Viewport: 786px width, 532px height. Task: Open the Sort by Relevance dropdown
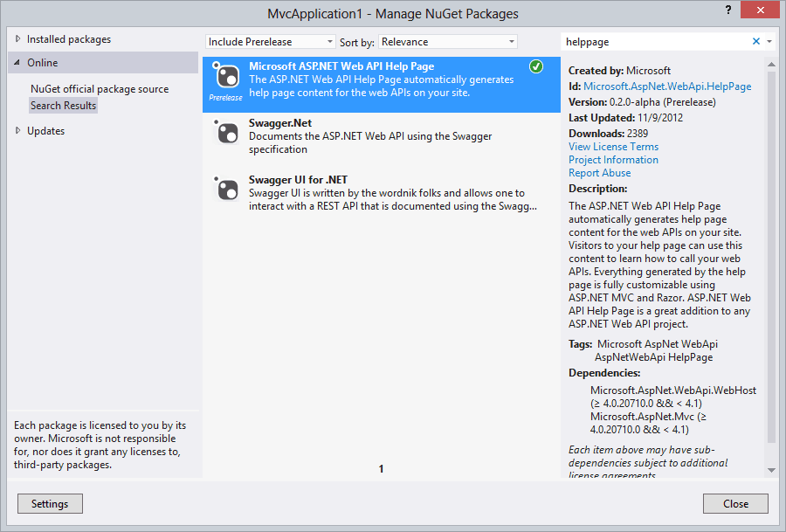(x=448, y=42)
